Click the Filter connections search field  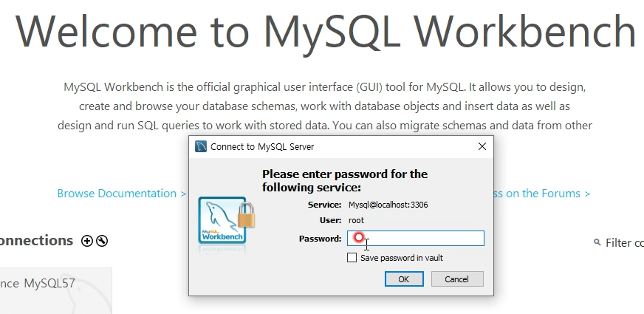625,243
